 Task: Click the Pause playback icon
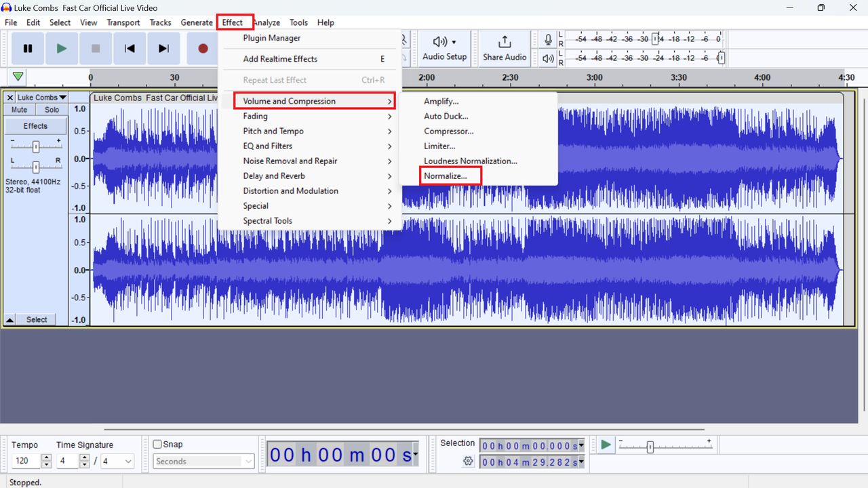[27, 48]
